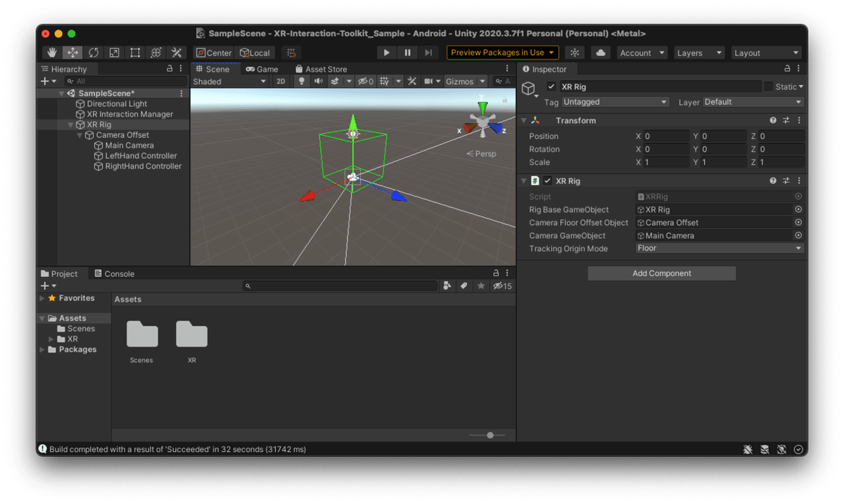Open custom editor tools in main toolbar
The width and height of the screenshot is (844, 504).
pyautogui.click(x=177, y=53)
